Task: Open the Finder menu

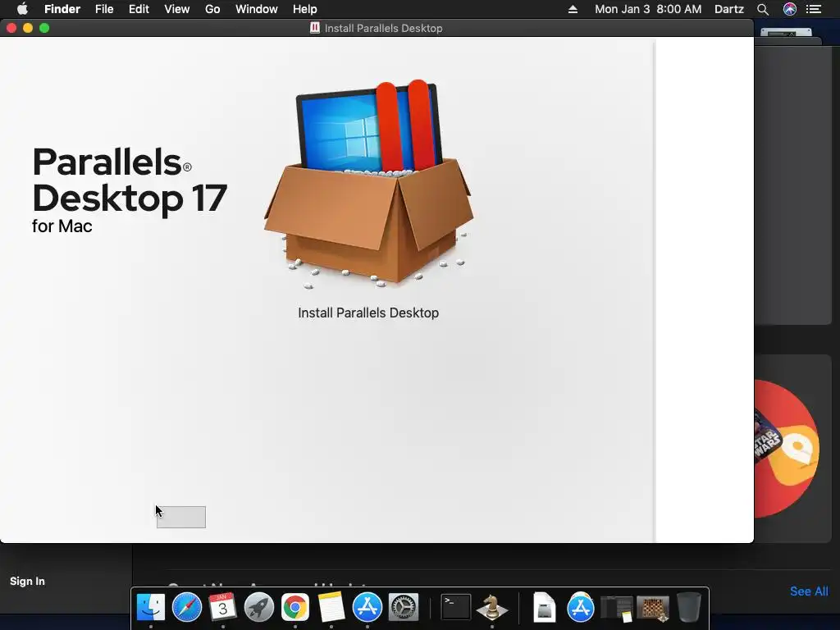Action: (x=62, y=9)
